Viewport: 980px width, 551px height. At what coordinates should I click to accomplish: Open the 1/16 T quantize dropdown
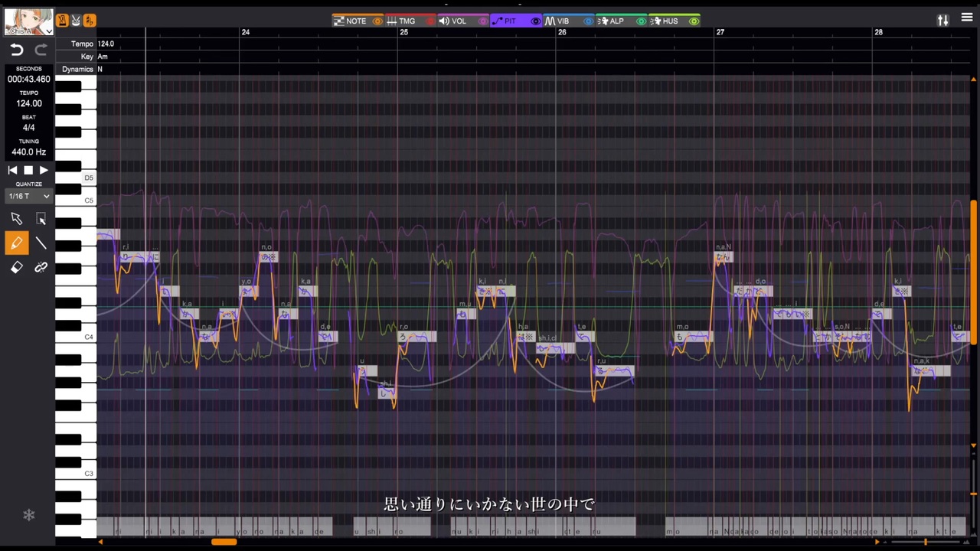coord(29,197)
